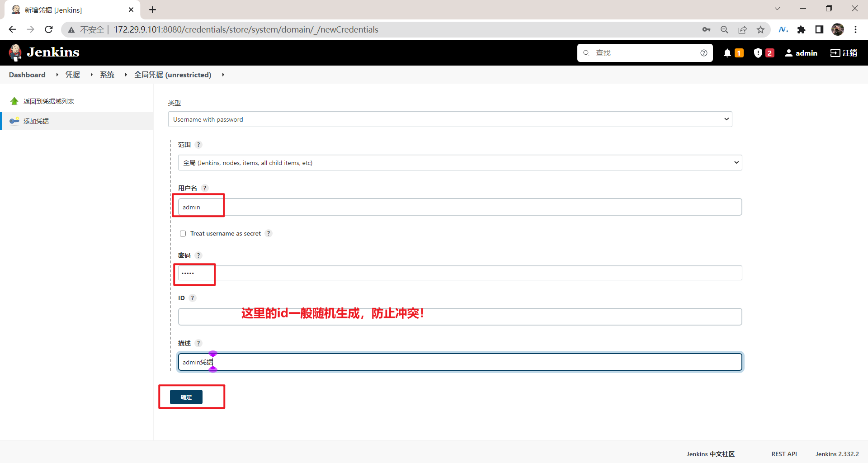Click the 确定 submit button

(186, 397)
